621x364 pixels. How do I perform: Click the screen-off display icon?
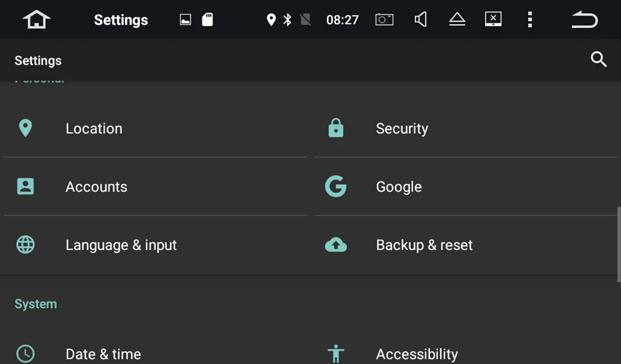point(493,19)
